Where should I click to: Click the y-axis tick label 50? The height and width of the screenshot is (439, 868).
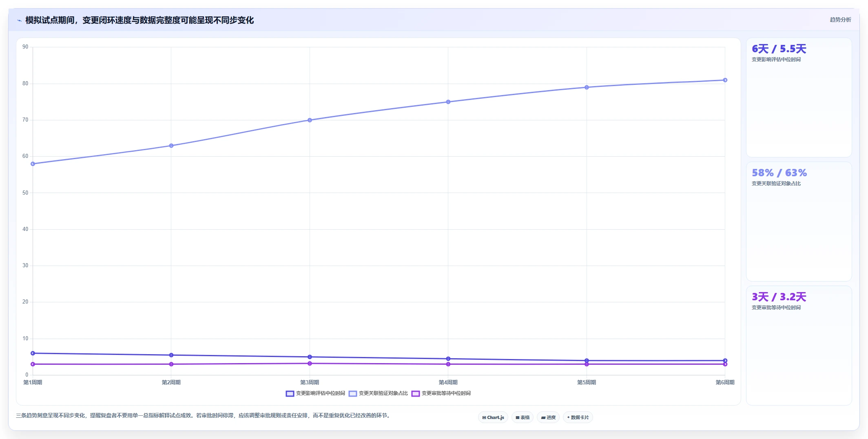[25, 193]
